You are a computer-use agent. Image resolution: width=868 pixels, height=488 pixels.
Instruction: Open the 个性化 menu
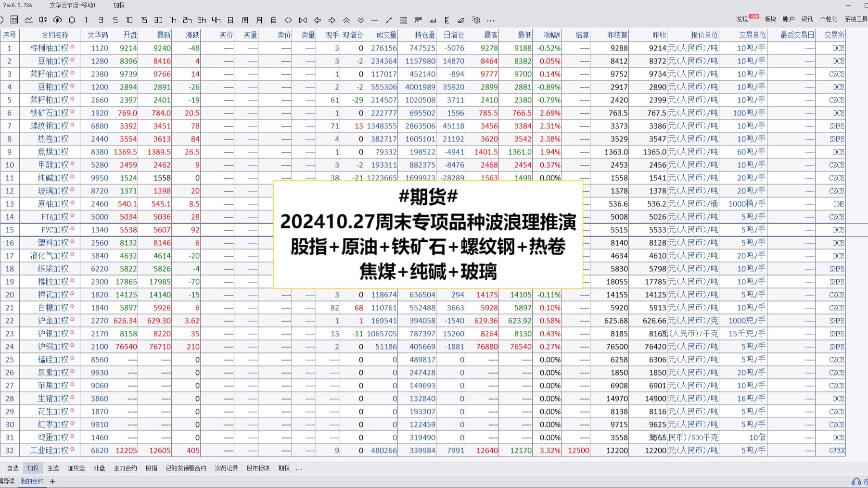(829, 19)
